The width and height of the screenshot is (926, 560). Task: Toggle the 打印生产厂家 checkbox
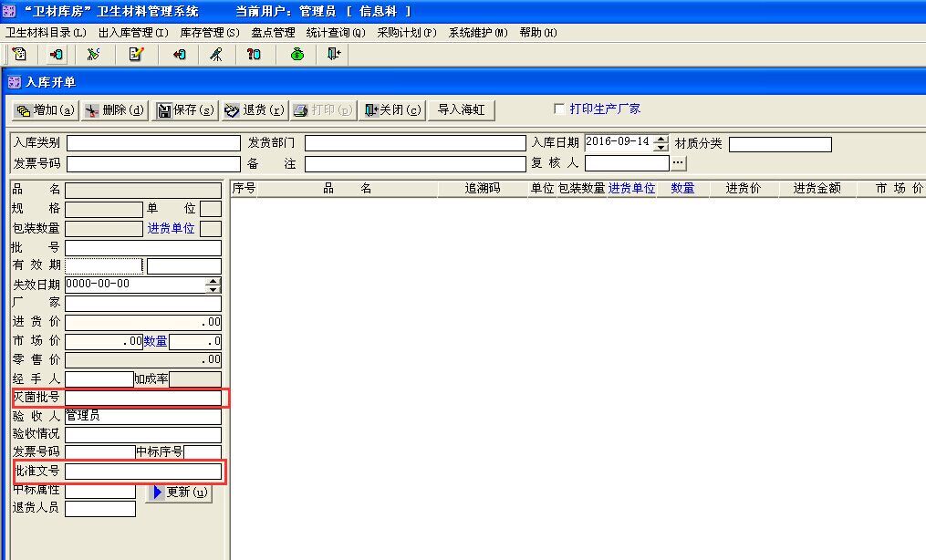(558, 109)
